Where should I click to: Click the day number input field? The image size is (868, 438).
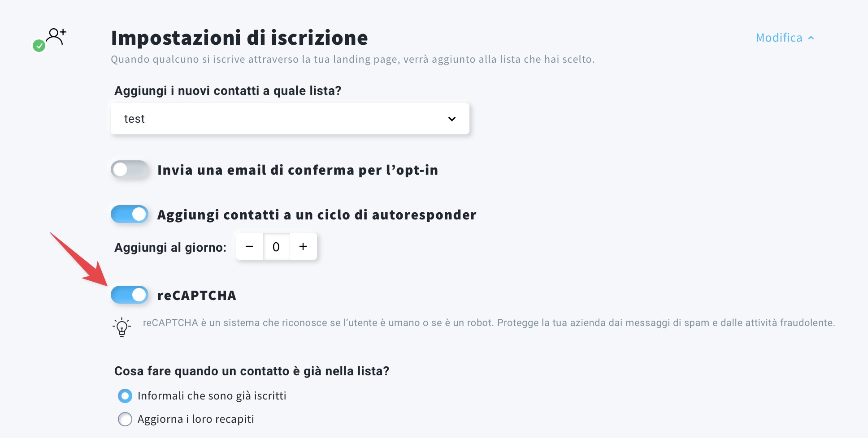[276, 246]
